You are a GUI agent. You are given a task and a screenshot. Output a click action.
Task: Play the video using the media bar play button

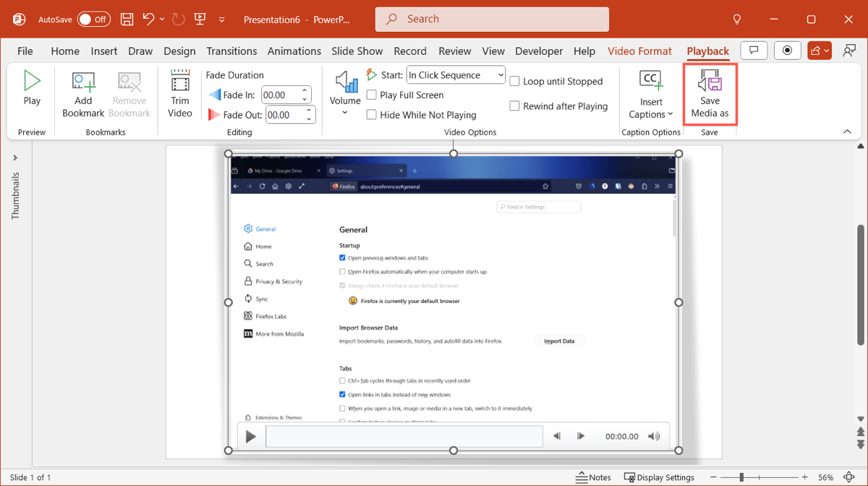point(251,436)
